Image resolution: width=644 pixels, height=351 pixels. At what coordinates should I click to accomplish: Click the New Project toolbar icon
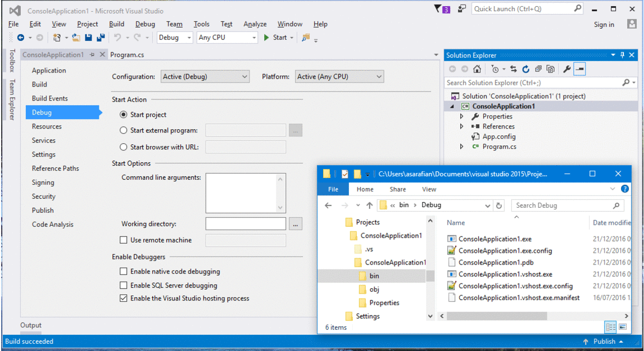pyautogui.click(x=57, y=38)
